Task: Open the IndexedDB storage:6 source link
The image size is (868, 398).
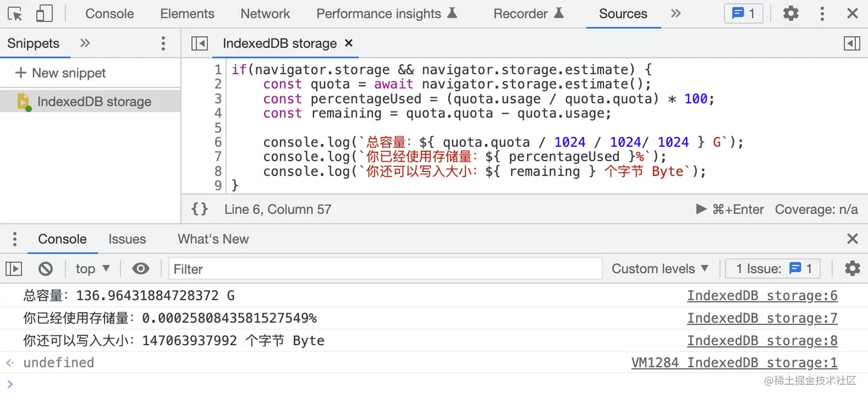Action: click(762, 296)
